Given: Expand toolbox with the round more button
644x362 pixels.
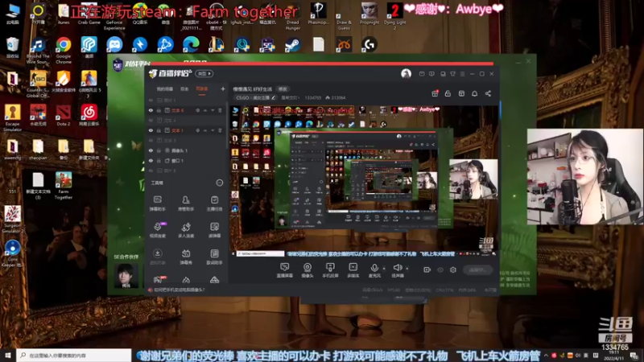Looking at the screenshot, I should [220, 183].
